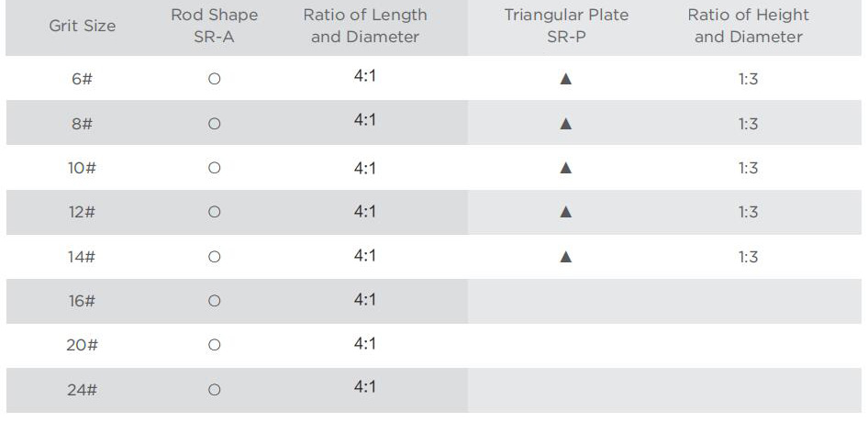
Task: Click the 1:3 ratio in 6# row
Action: point(748,79)
